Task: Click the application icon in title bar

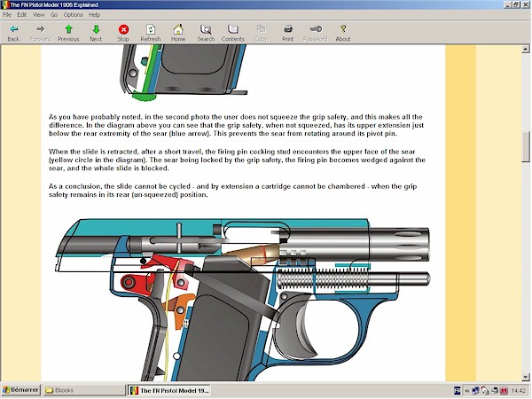Action: tap(4, 4)
